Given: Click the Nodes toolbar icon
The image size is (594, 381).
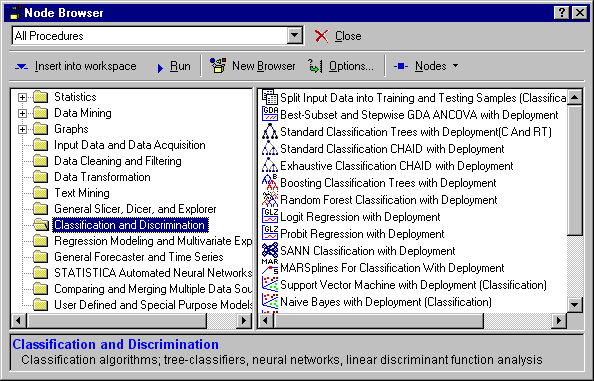Looking at the screenshot, I should [x=401, y=66].
